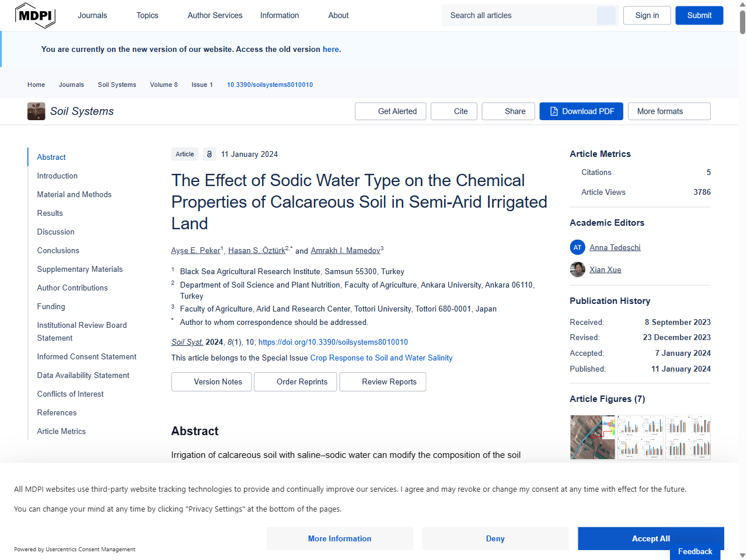Click Xian Xue's profile photo
The image size is (747, 560).
pos(577,269)
